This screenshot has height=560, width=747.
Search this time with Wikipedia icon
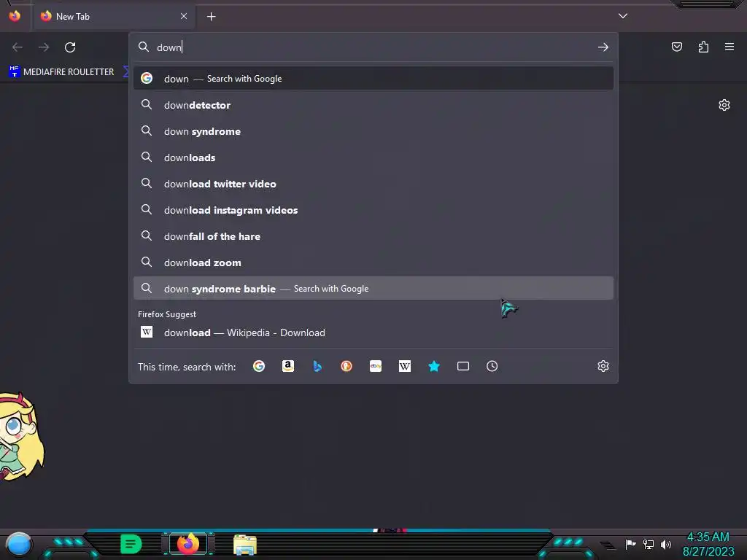pyautogui.click(x=404, y=366)
